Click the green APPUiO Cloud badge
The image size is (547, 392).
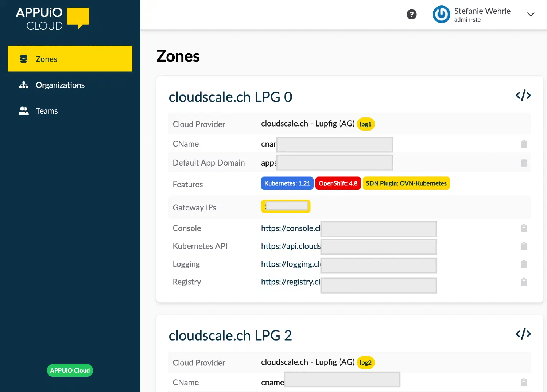coord(70,370)
